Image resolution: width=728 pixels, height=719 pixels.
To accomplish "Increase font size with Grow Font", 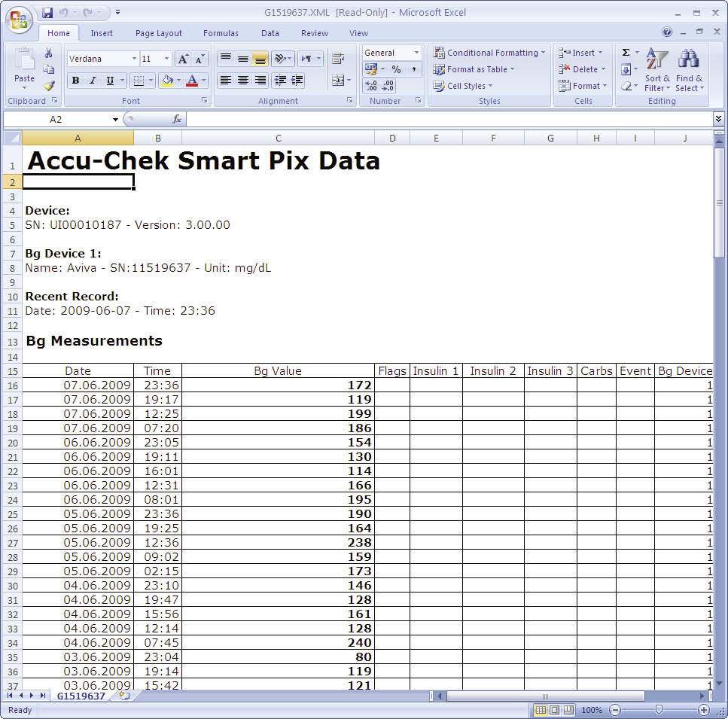I will pos(183,59).
